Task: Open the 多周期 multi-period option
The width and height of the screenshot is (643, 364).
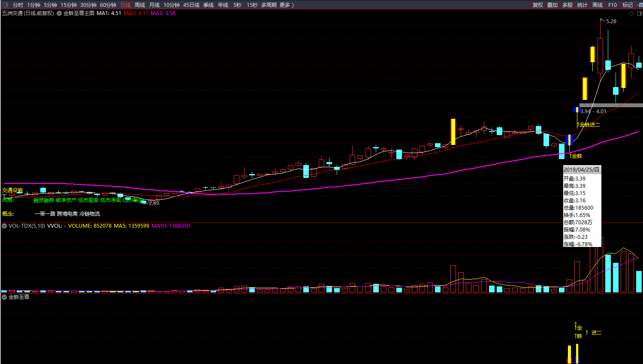Action: pos(269,5)
